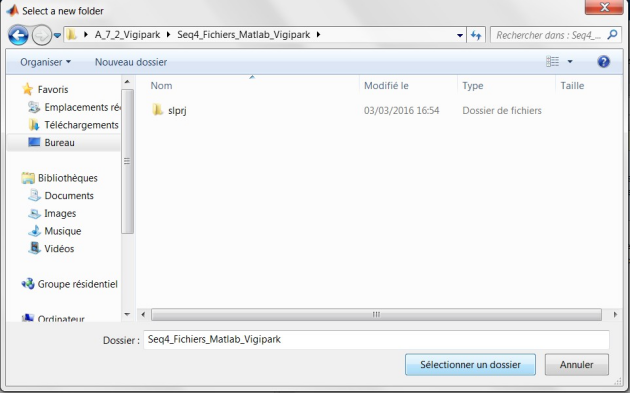Click Sélectionner un dossier button
630x393 pixels.
[470, 364]
